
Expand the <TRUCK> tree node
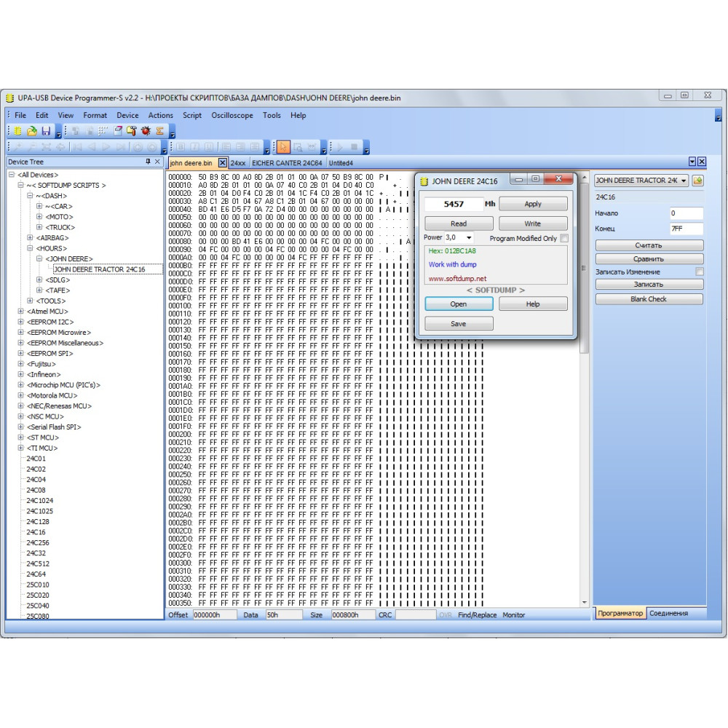point(39,227)
